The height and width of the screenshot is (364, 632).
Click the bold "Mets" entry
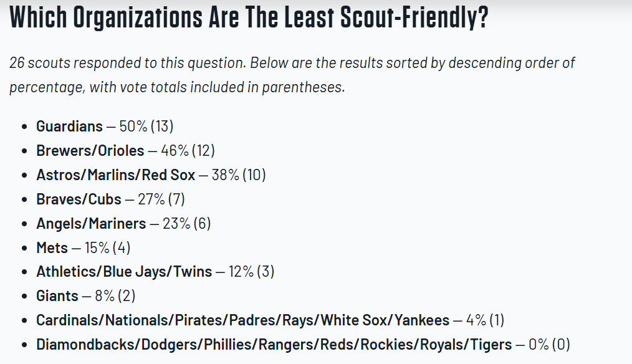click(52, 248)
